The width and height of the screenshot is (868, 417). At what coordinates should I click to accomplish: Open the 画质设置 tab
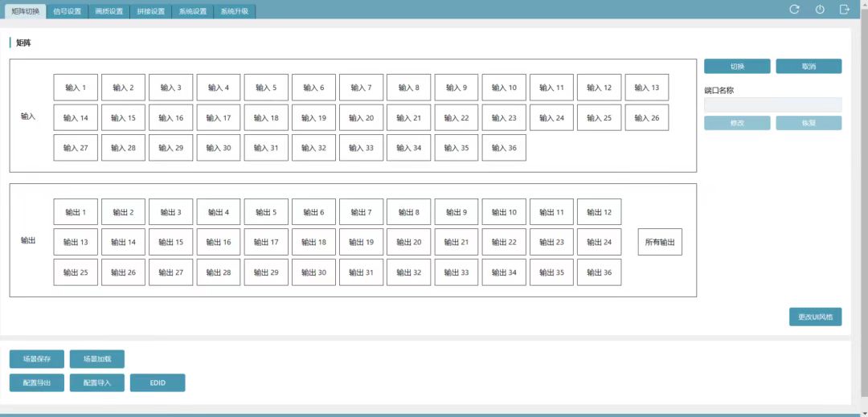coord(108,11)
